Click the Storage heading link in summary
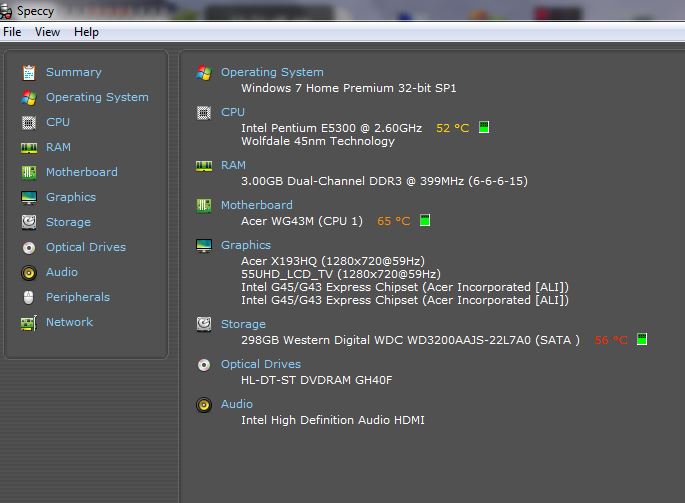685x503 pixels. pyautogui.click(x=243, y=324)
